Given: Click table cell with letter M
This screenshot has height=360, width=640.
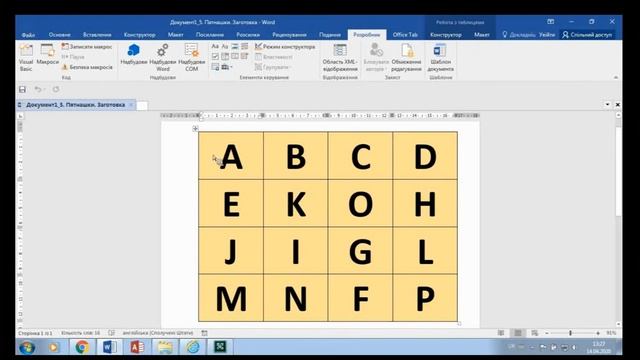Looking at the screenshot, I should pyautogui.click(x=231, y=298).
